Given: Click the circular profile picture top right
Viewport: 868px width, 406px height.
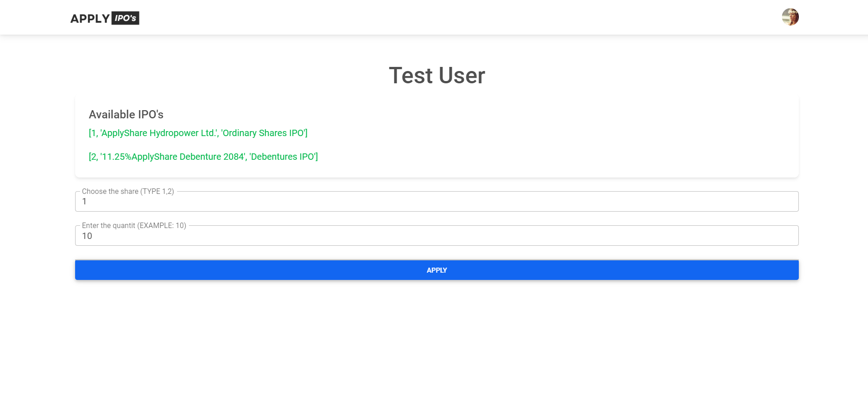Looking at the screenshot, I should pos(791,17).
